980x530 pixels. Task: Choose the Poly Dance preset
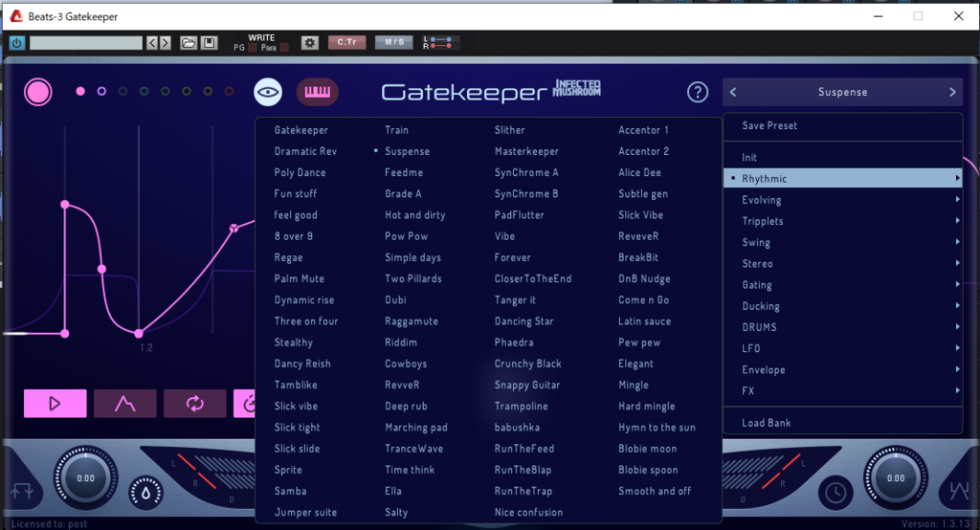point(300,172)
